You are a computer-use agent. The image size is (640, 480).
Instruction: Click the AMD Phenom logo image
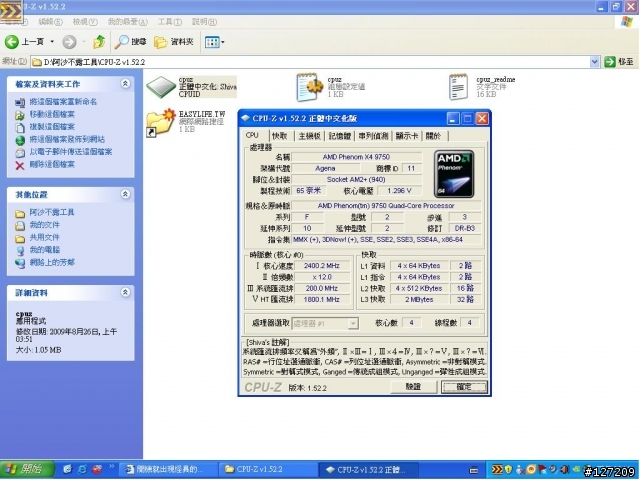pos(454,174)
